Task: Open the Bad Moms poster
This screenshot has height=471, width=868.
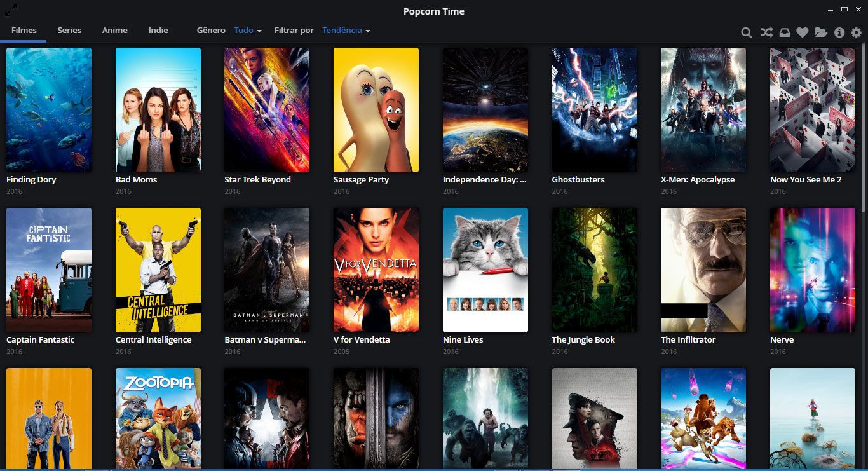Action: tap(158, 110)
